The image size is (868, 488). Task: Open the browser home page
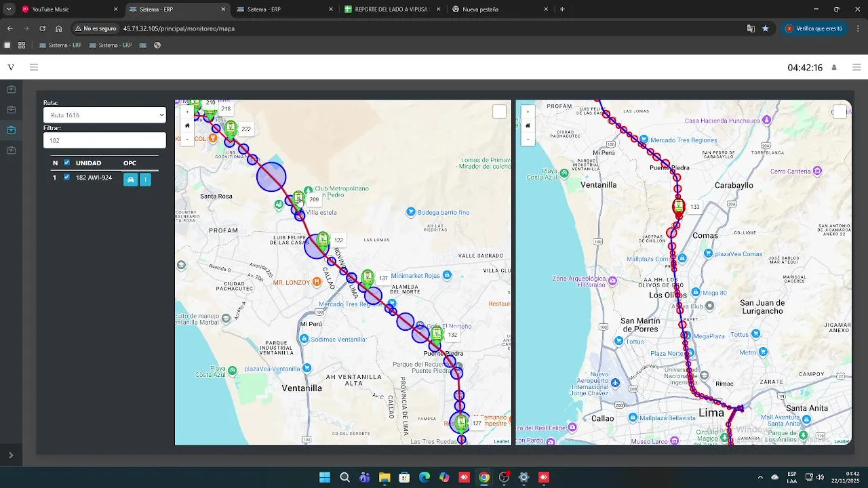pyautogui.click(x=59, y=28)
